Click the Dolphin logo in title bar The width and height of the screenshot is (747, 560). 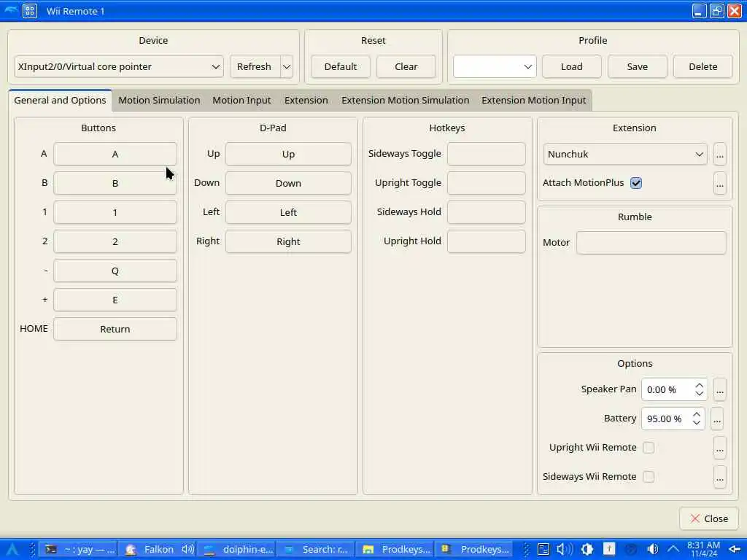[x=10, y=10]
